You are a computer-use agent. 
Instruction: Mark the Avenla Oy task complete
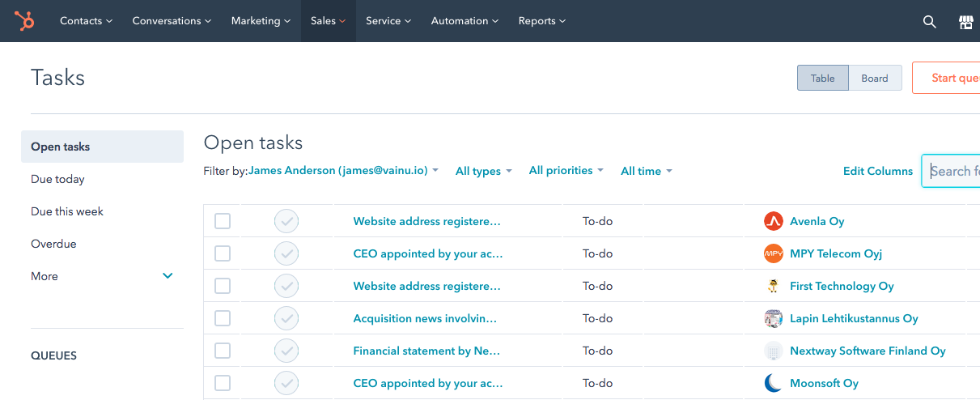(286, 221)
